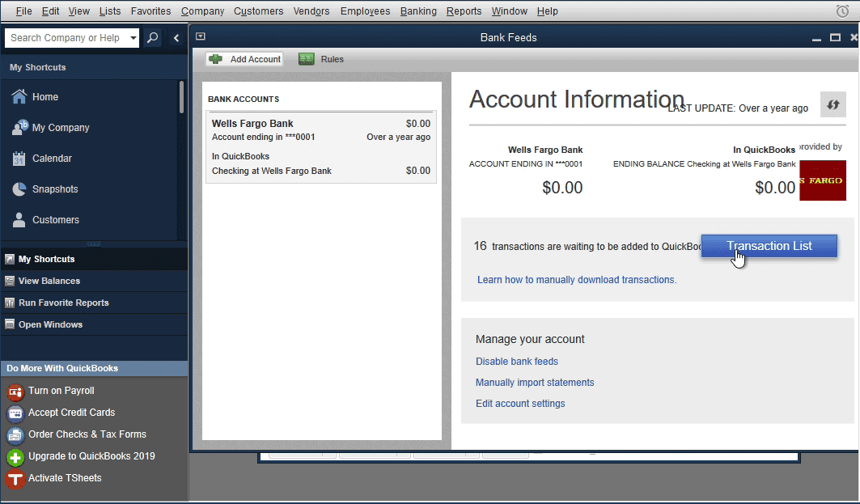Click Manually import statements link

click(x=535, y=383)
